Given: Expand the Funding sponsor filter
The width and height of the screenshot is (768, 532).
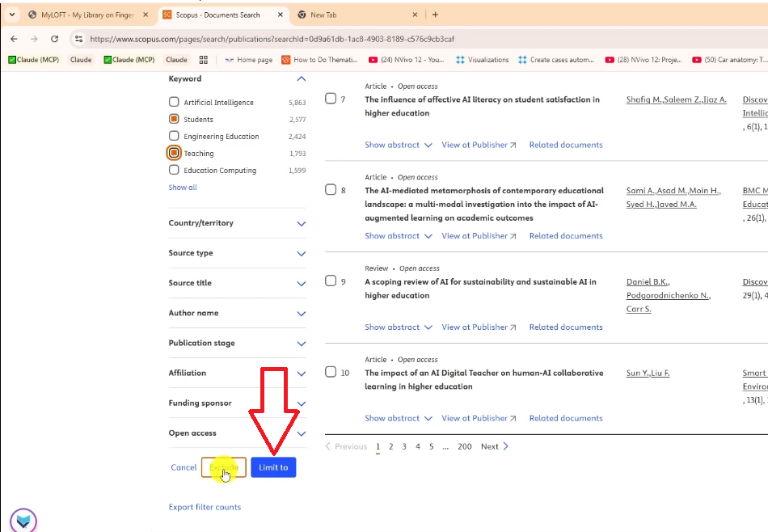Looking at the screenshot, I should click(x=302, y=403).
